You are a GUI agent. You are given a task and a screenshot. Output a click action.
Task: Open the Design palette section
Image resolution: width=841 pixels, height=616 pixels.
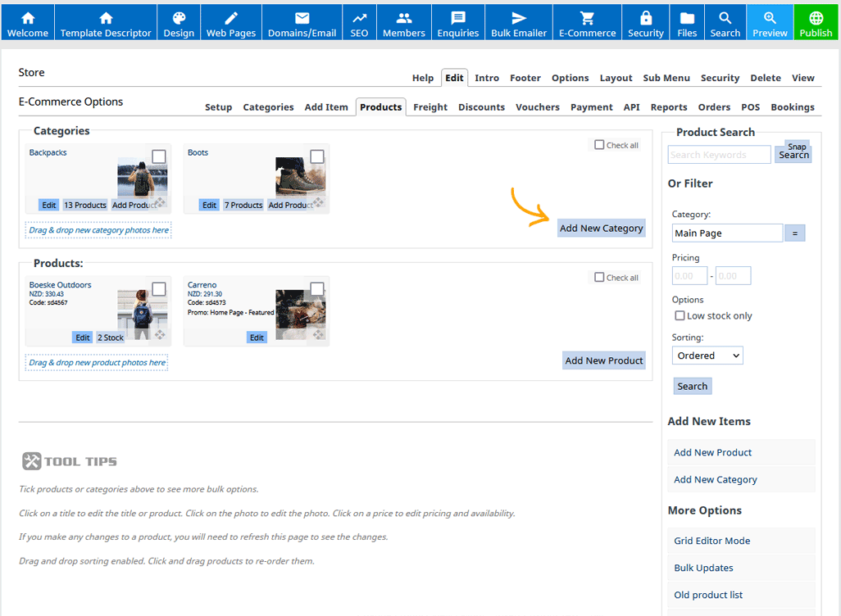click(179, 22)
